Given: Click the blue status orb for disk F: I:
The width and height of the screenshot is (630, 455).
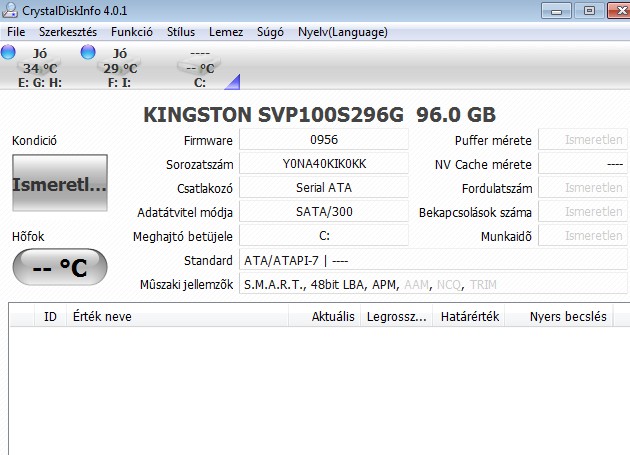Looking at the screenshot, I should click(88, 52).
